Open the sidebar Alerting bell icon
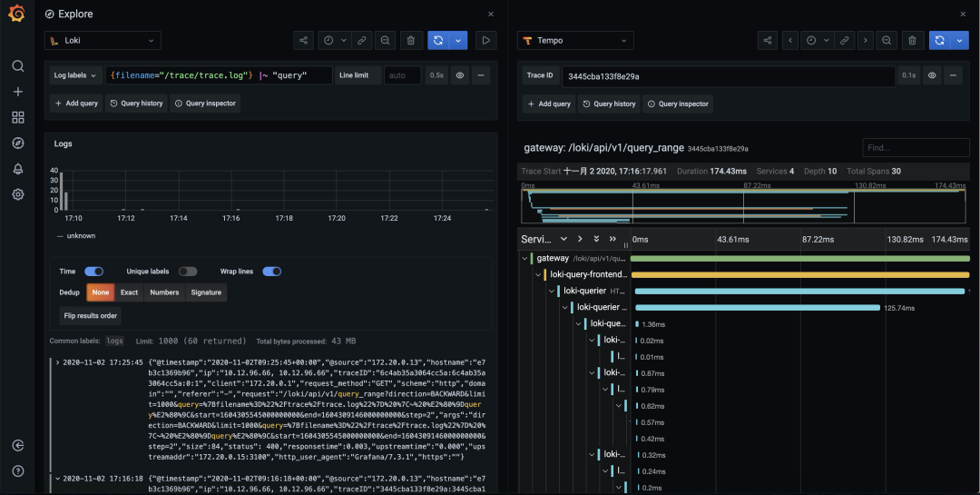980x495 pixels. point(18,169)
